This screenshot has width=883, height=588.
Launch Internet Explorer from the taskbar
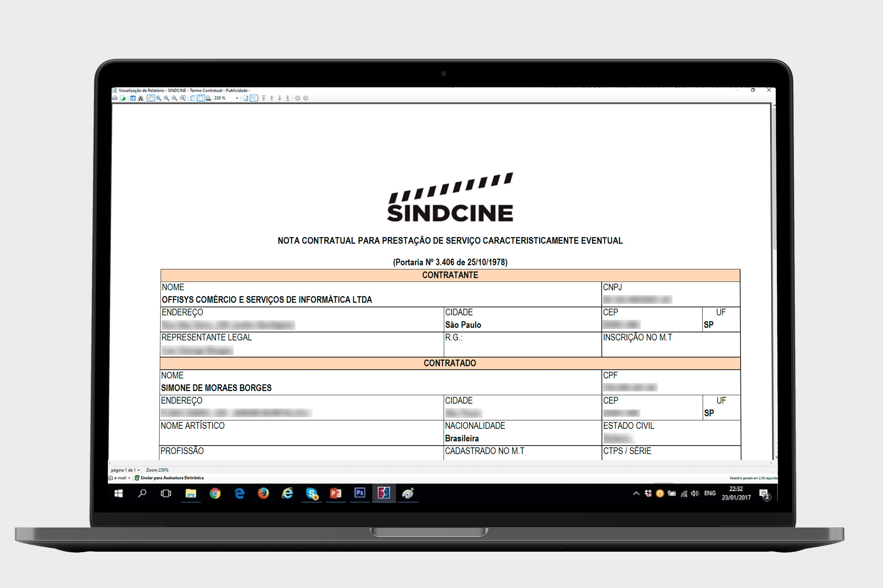(287, 493)
